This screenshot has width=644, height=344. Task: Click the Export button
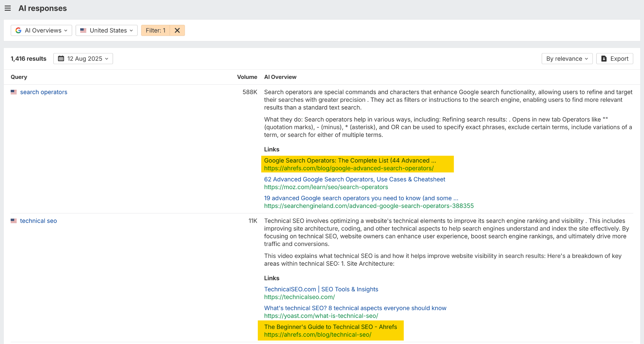pyautogui.click(x=614, y=58)
